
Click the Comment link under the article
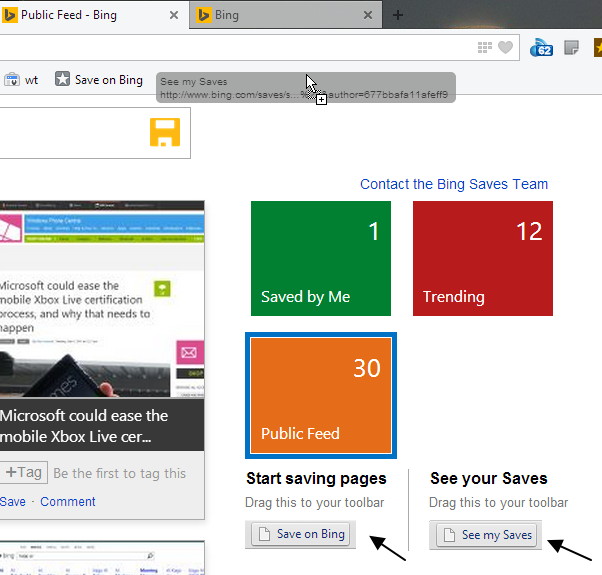68,502
